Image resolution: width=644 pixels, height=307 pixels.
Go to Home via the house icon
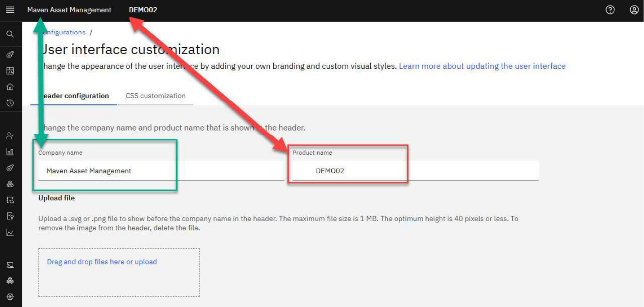pyautogui.click(x=10, y=87)
